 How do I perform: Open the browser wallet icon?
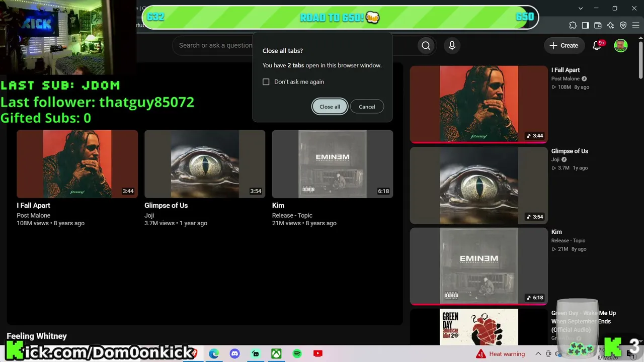tap(598, 26)
